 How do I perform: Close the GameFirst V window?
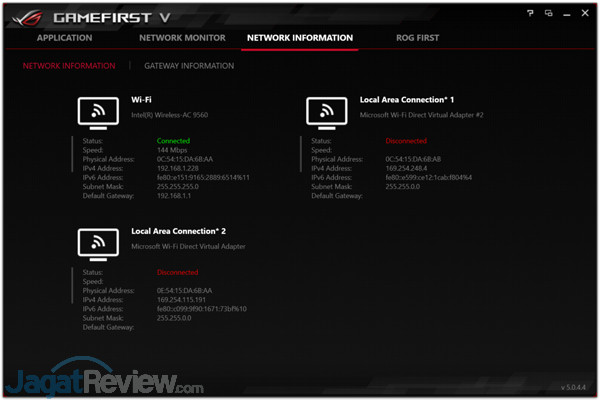pyautogui.click(x=585, y=13)
